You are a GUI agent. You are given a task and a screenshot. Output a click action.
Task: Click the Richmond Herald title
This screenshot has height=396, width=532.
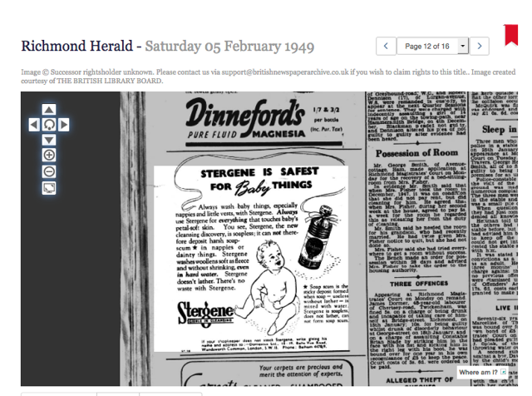click(x=77, y=46)
